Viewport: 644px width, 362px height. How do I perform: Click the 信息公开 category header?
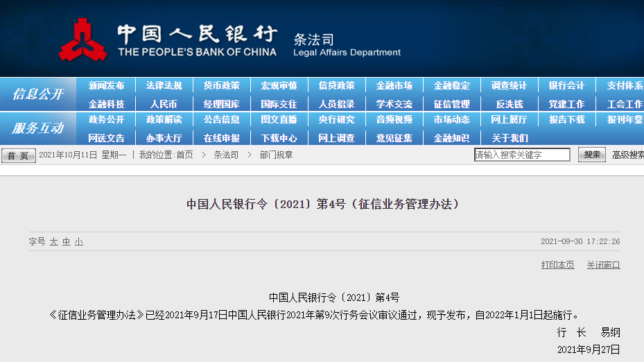pos(38,94)
